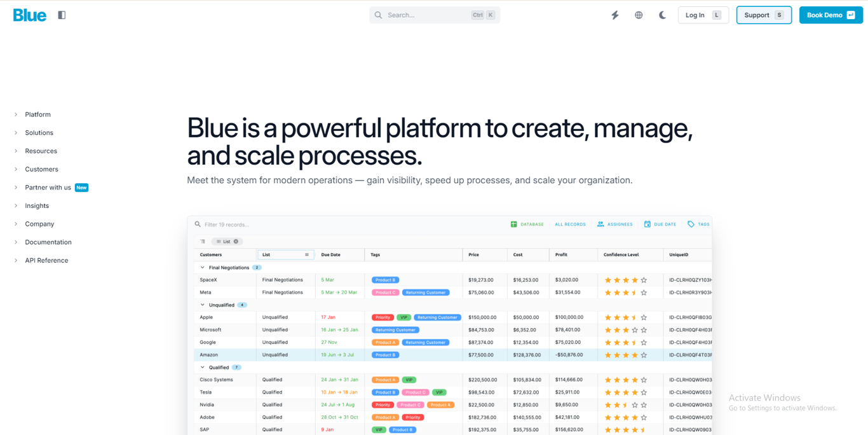
Task: Click the Blue logo
Action: coord(30,15)
